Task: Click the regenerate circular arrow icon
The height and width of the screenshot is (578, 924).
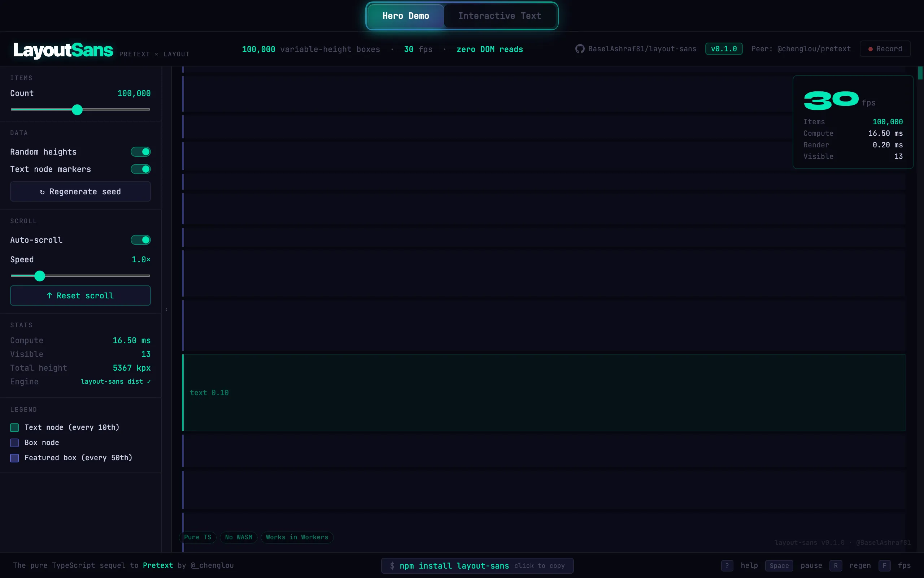Action: pyautogui.click(x=42, y=192)
